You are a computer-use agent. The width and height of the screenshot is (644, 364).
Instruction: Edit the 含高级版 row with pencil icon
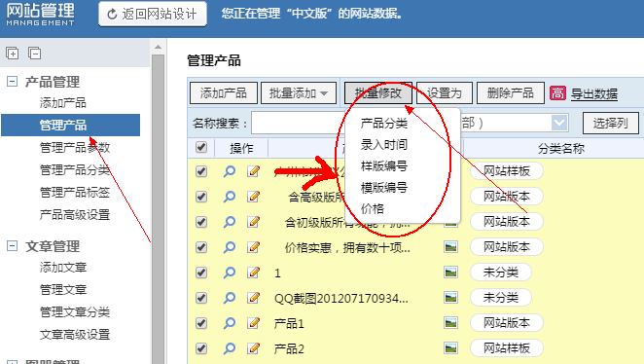pos(254,197)
